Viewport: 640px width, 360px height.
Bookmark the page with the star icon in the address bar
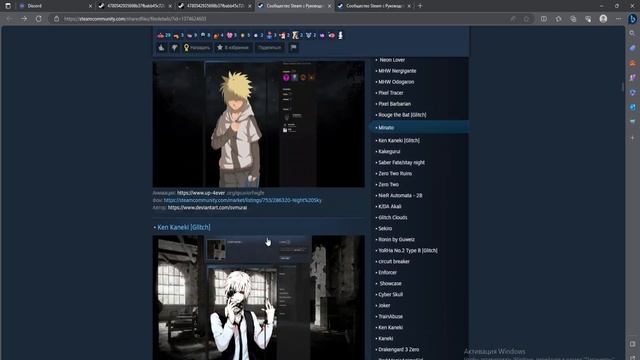(x=527, y=19)
